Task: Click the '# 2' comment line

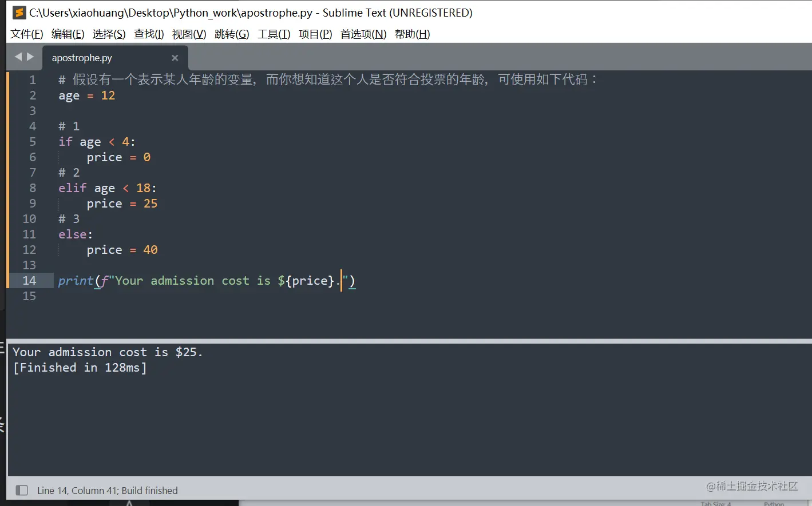Action: pyautogui.click(x=69, y=173)
